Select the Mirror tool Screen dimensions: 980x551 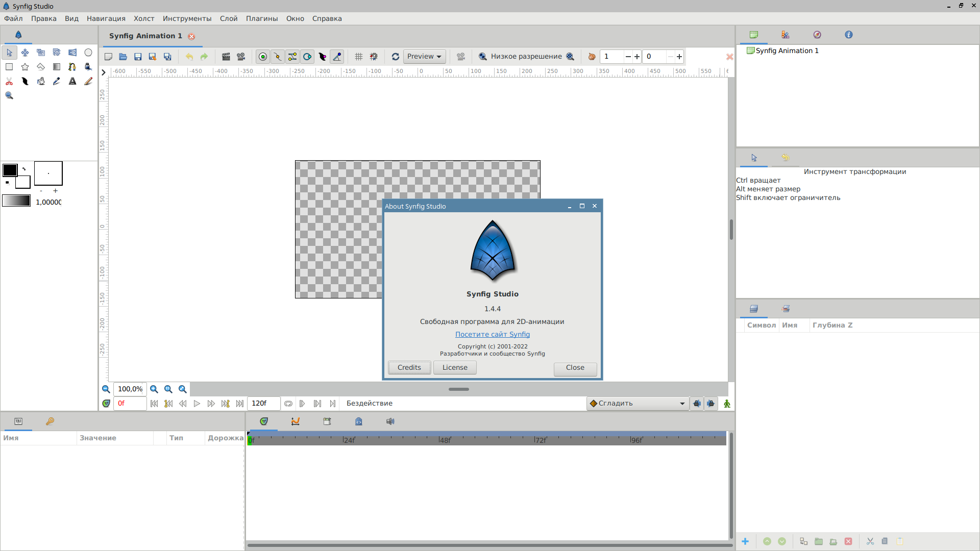pyautogui.click(x=72, y=53)
